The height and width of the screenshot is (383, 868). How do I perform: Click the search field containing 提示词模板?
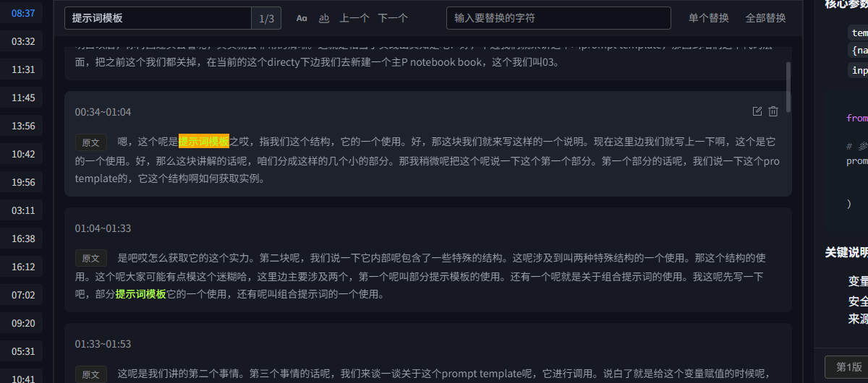pyautogui.click(x=158, y=18)
